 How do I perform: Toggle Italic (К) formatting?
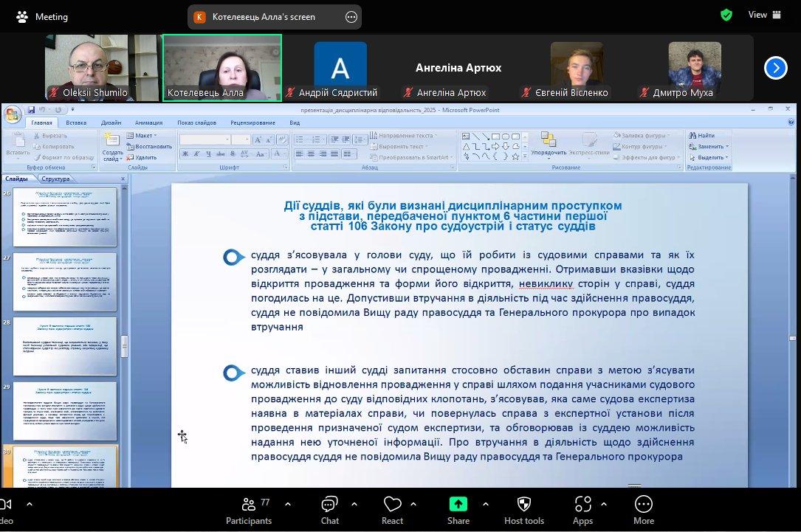pos(196,153)
